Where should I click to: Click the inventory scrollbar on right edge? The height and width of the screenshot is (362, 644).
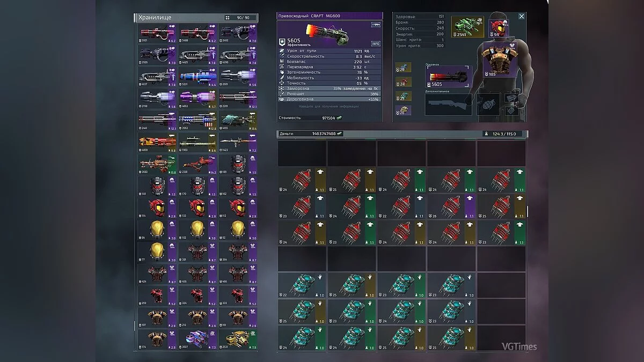pyautogui.click(x=527, y=211)
